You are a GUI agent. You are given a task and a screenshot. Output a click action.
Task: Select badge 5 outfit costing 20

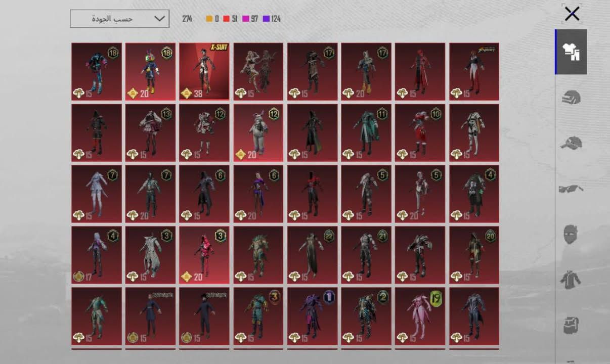pyautogui.click(x=420, y=194)
